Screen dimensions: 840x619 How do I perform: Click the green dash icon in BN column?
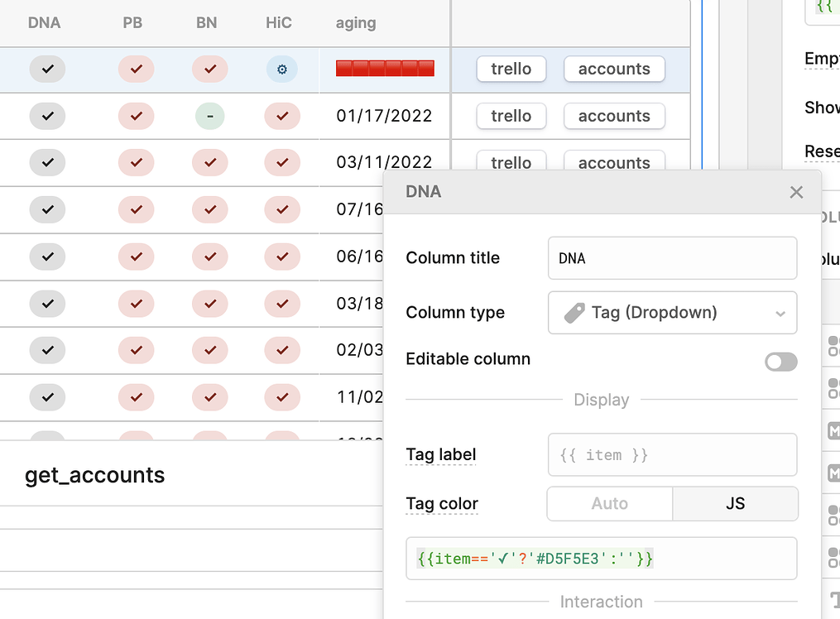[x=209, y=116]
